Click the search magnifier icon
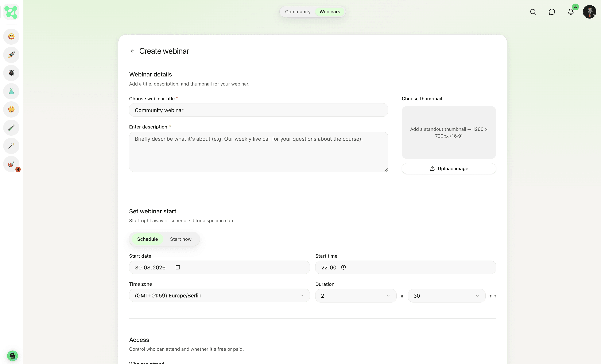 point(533,12)
